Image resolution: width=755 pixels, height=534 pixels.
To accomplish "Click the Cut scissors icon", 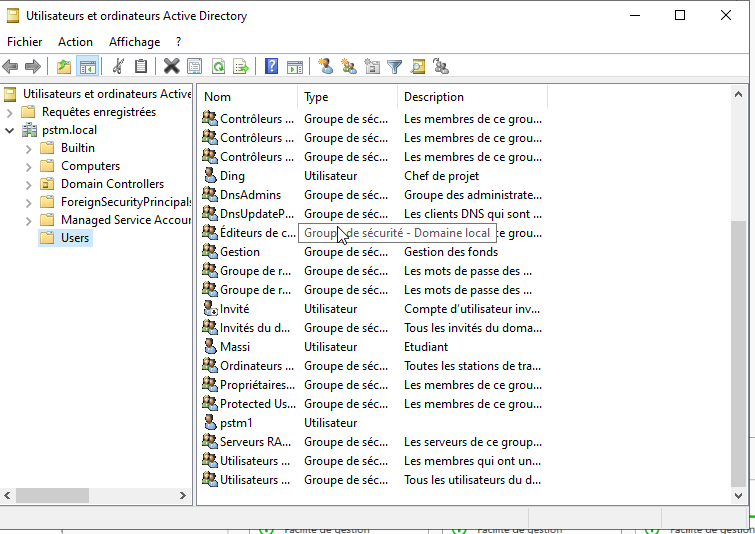I will (118, 67).
